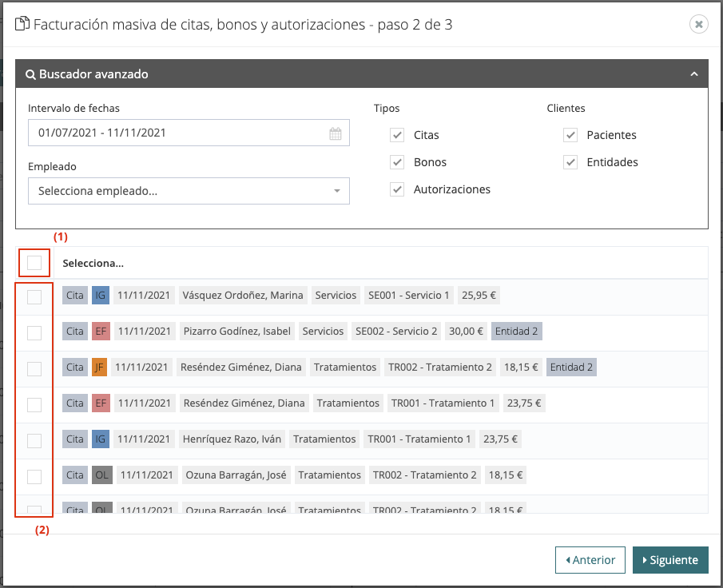Uncheck the Pacientes client checkbox
Screen dimensions: 723x588
[x=570, y=135]
